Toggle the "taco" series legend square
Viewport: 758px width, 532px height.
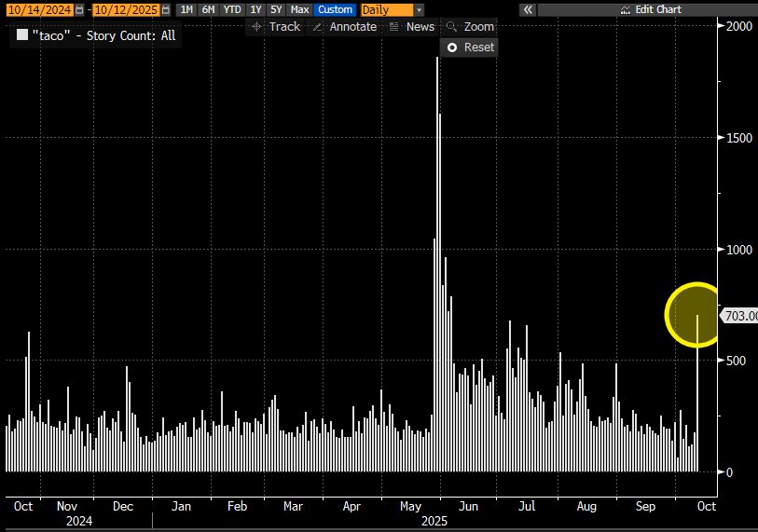tap(22, 36)
